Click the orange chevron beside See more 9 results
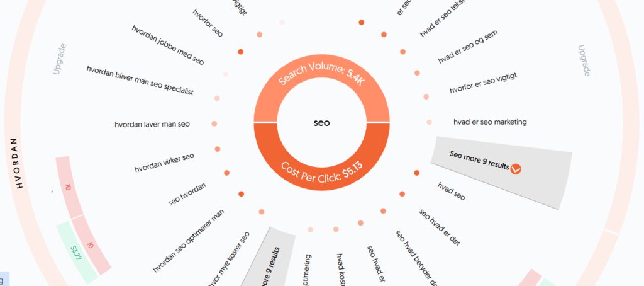The height and width of the screenshot is (286, 644). click(516, 168)
